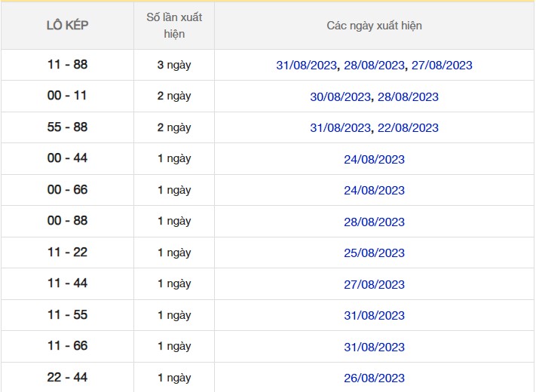Click 28/08/2023 in the 00 - 11 row

click(408, 97)
